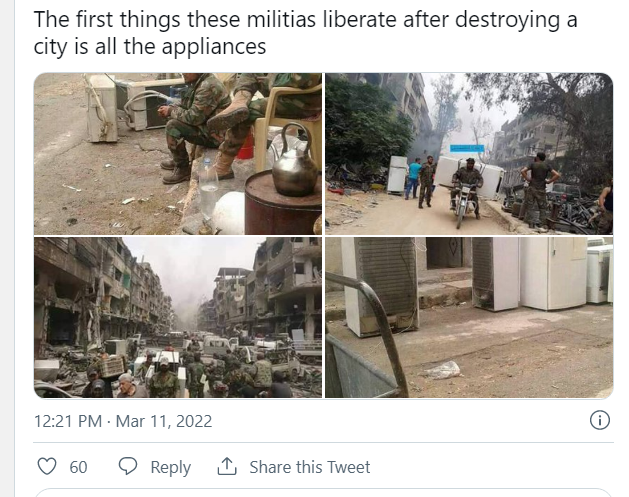Click the Share this Tweet link
Image resolution: width=629 pixels, height=497 pixels.
coord(309,467)
